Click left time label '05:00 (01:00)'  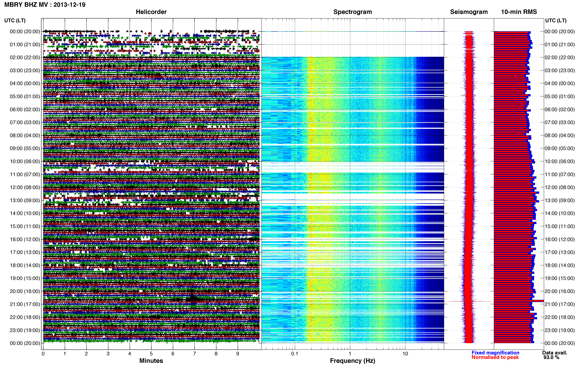pos(25,96)
